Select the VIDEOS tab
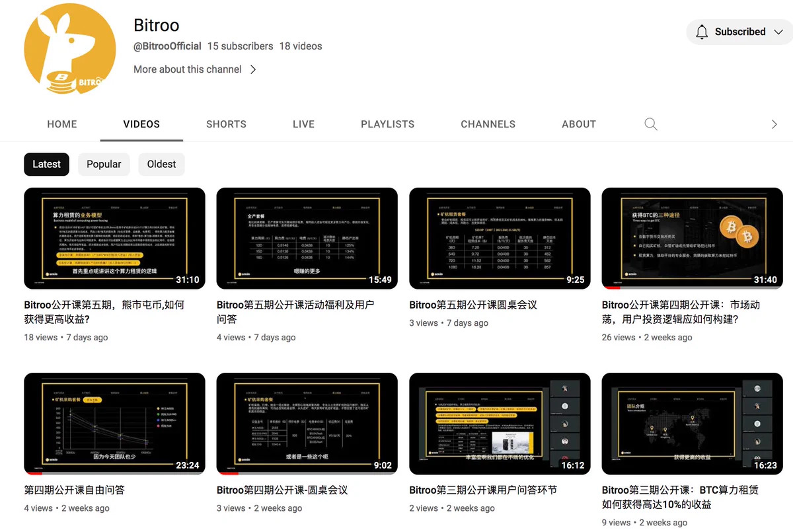The image size is (793, 532). tap(141, 124)
